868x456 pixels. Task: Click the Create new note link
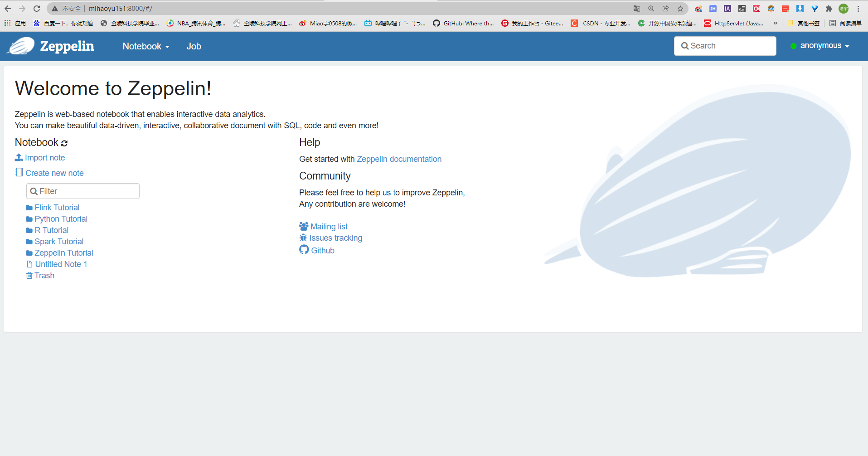point(54,173)
